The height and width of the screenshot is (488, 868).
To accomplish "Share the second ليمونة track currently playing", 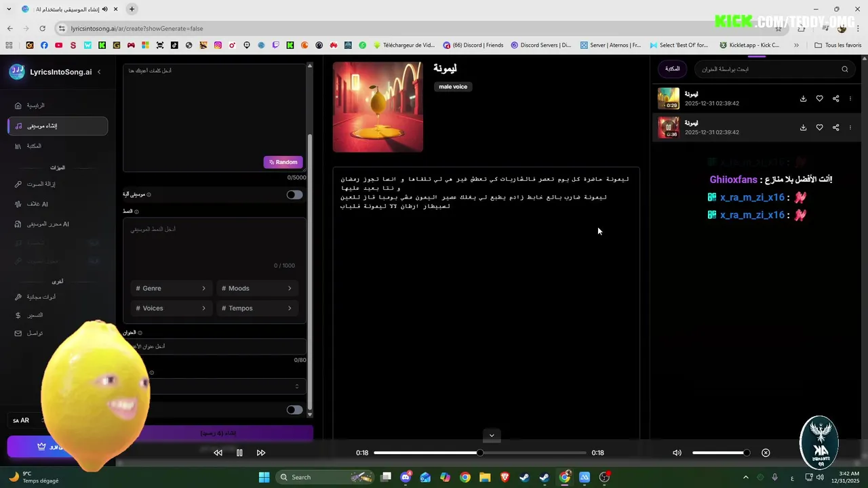I will pos(835,127).
